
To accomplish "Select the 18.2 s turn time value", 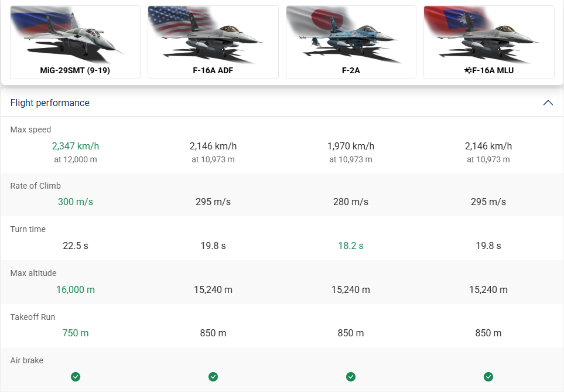I will (351, 246).
